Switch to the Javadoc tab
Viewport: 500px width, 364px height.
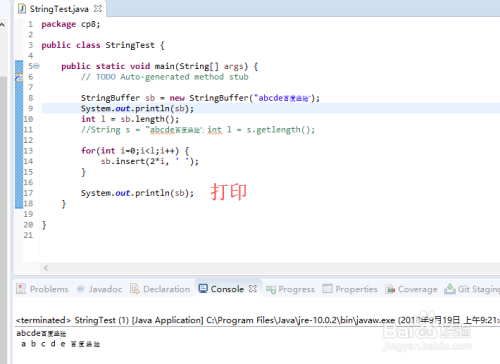coord(100,289)
